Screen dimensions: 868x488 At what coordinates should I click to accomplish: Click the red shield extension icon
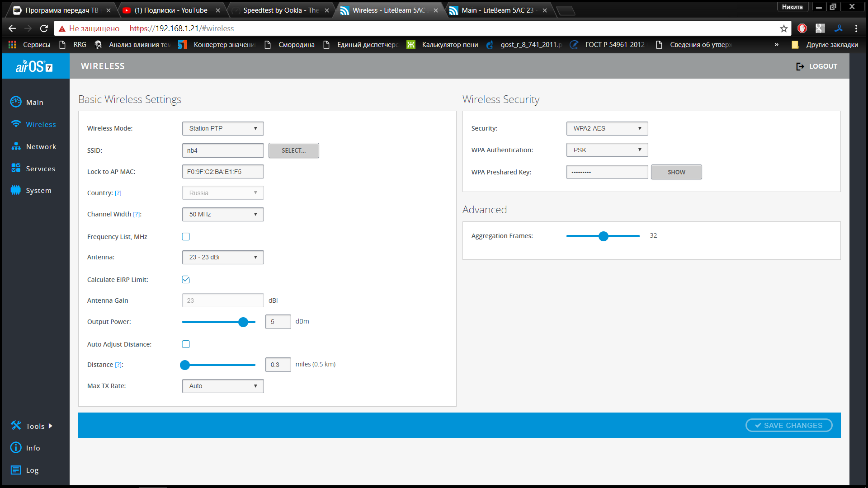pyautogui.click(x=802, y=28)
